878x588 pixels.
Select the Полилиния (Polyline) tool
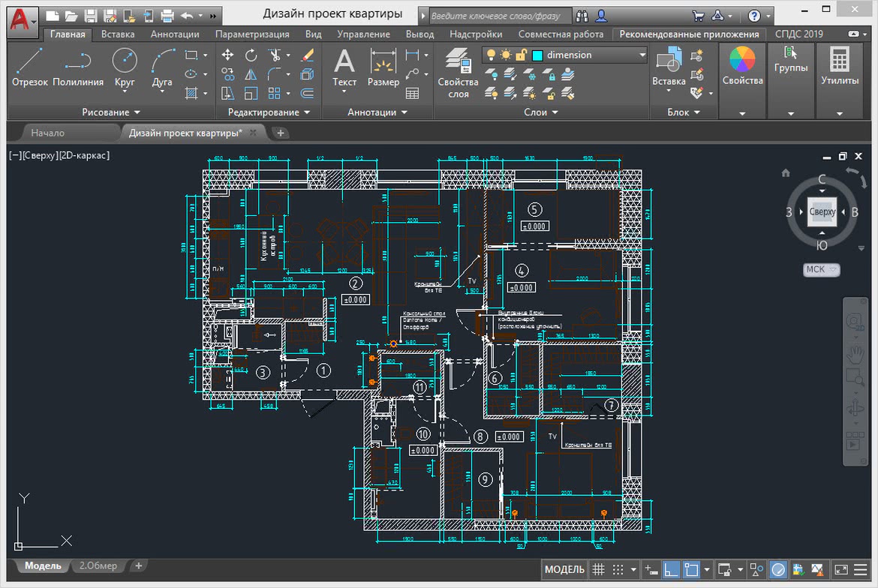click(x=77, y=67)
